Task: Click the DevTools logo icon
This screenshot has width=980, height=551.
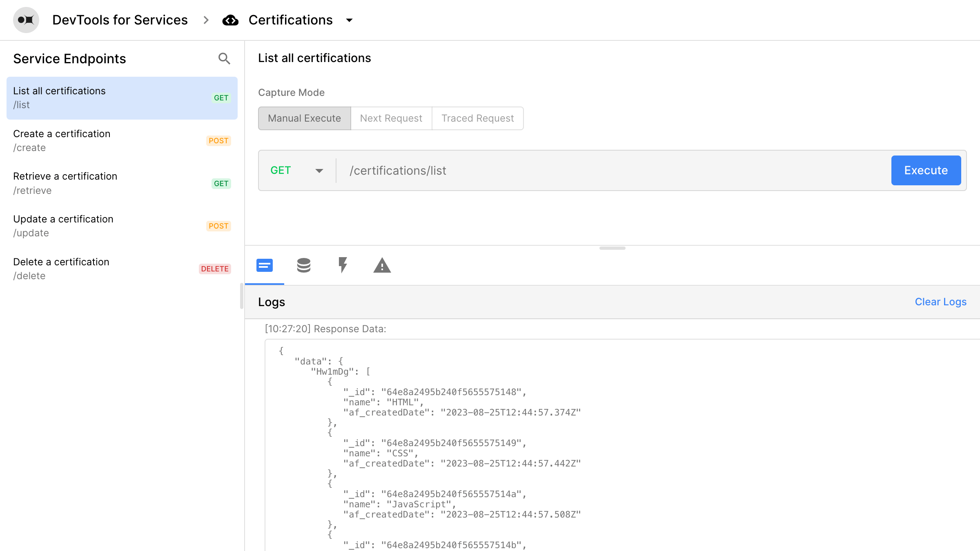Action: [26, 20]
